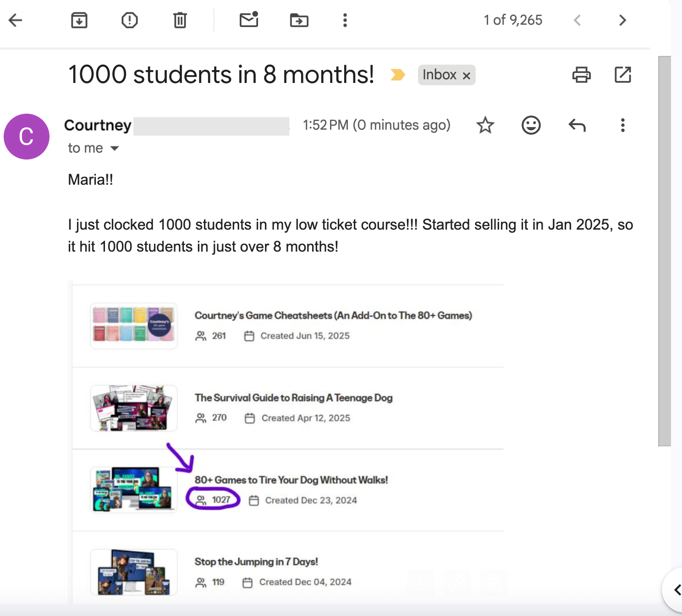The height and width of the screenshot is (616, 682).
Task: Archive this email
Action: 79,20
